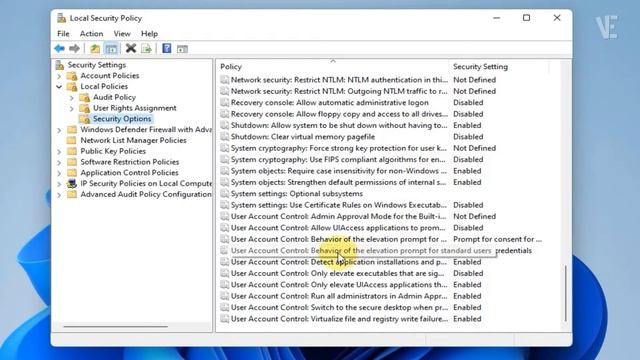
Task: Collapse the Local Policies node
Action: [59, 87]
